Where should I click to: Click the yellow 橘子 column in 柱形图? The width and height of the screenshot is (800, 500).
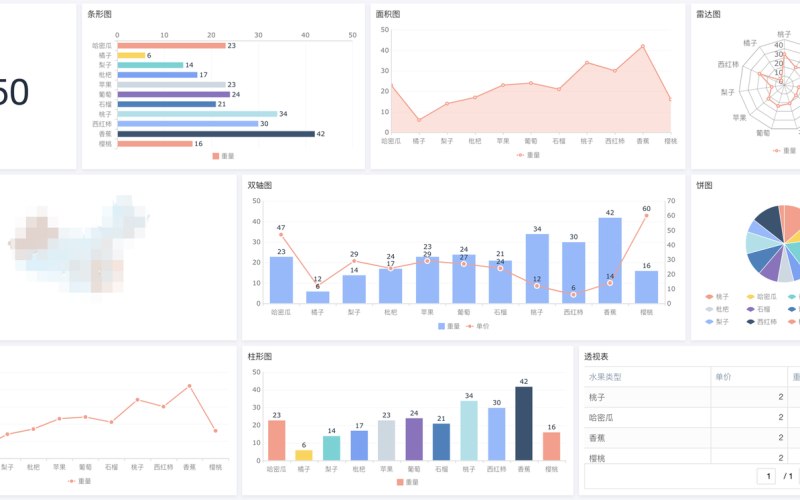point(304,455)
